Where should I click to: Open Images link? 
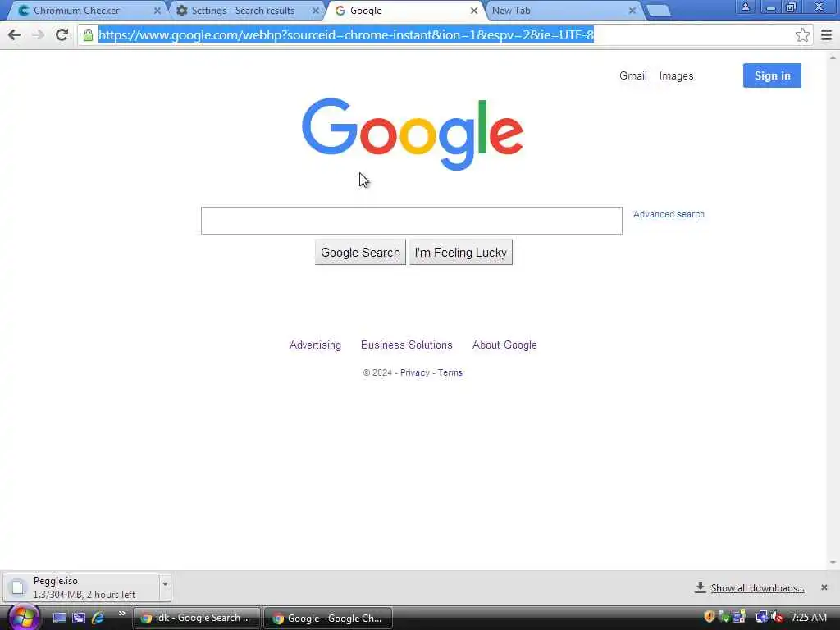(x=676, y=76)
